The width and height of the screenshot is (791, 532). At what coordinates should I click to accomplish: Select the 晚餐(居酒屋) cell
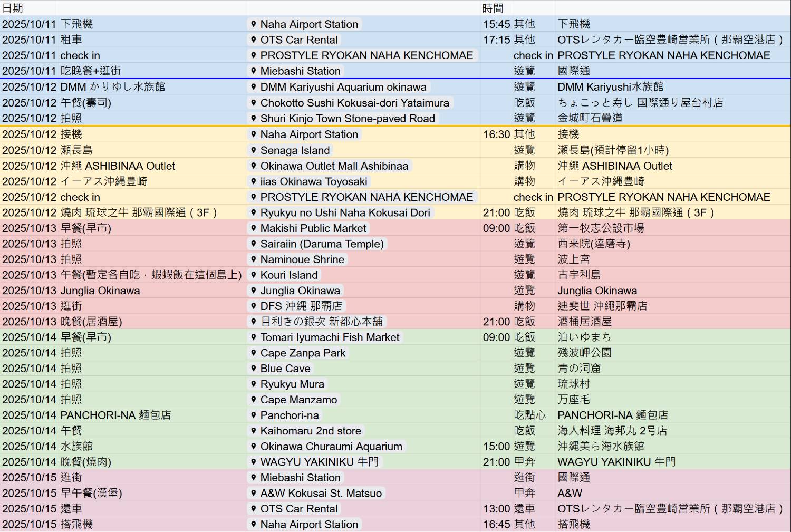152,321
